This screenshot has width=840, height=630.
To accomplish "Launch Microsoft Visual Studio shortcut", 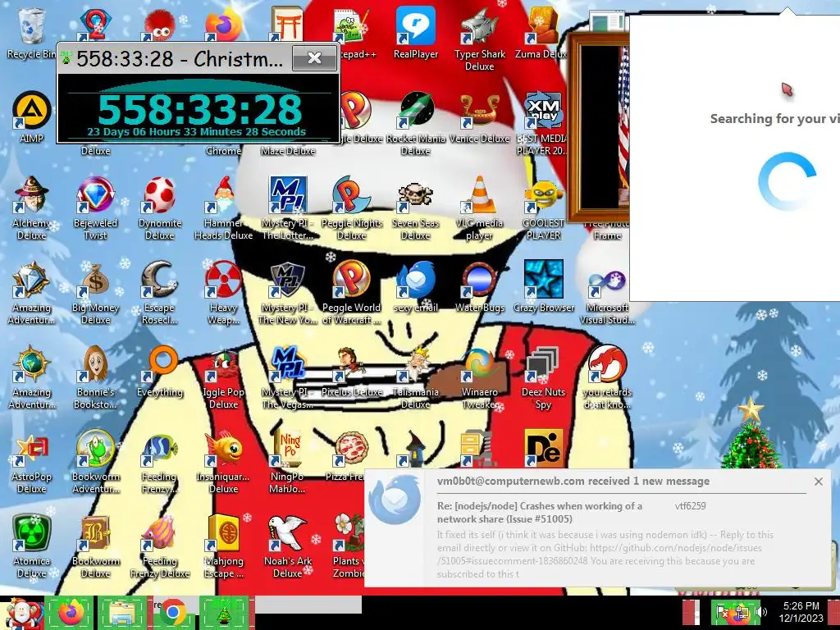I will click(607, 294).
